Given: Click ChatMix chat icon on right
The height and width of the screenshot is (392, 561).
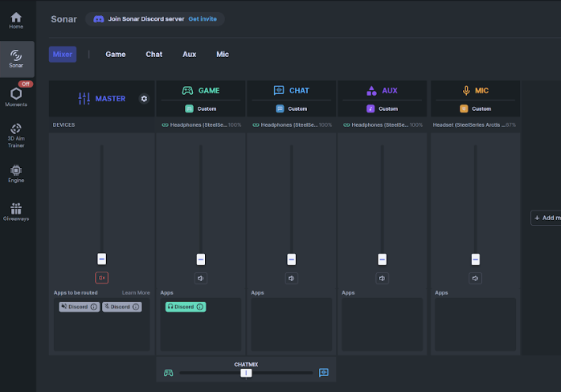Looking at the screenshot, I should (324, 373).
